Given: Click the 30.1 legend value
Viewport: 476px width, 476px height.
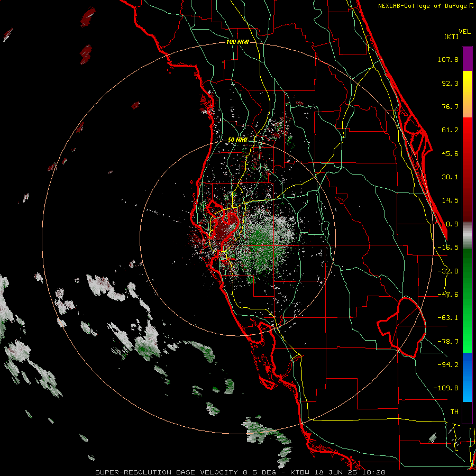Looking at the screenshot, I should (x=450, y=177).
